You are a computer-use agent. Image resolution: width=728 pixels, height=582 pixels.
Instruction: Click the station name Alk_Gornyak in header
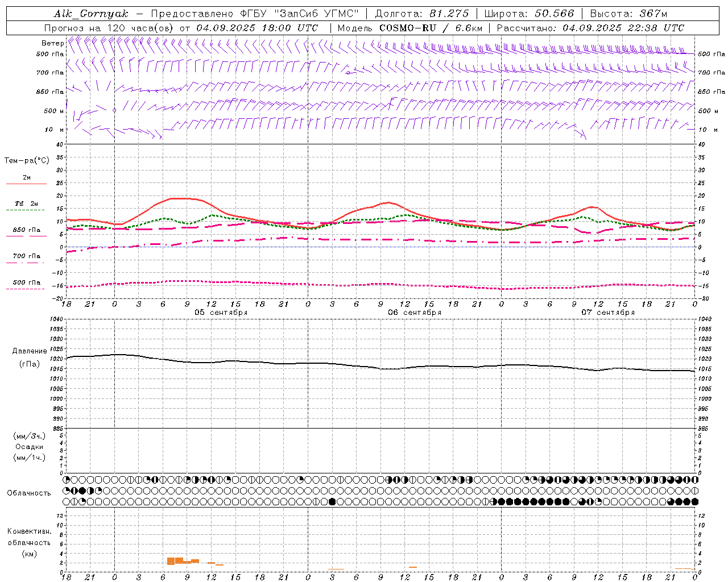tap(91, 14)
